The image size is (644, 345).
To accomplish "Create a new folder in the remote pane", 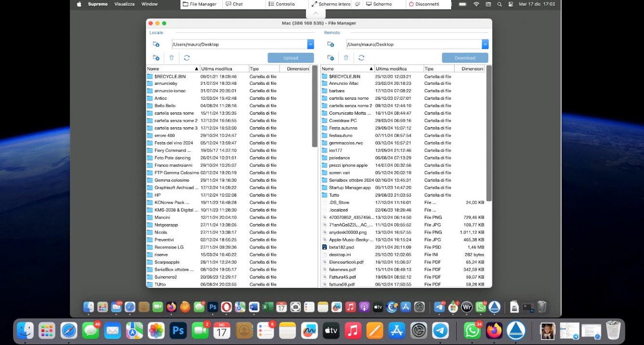I will (330, 57).
